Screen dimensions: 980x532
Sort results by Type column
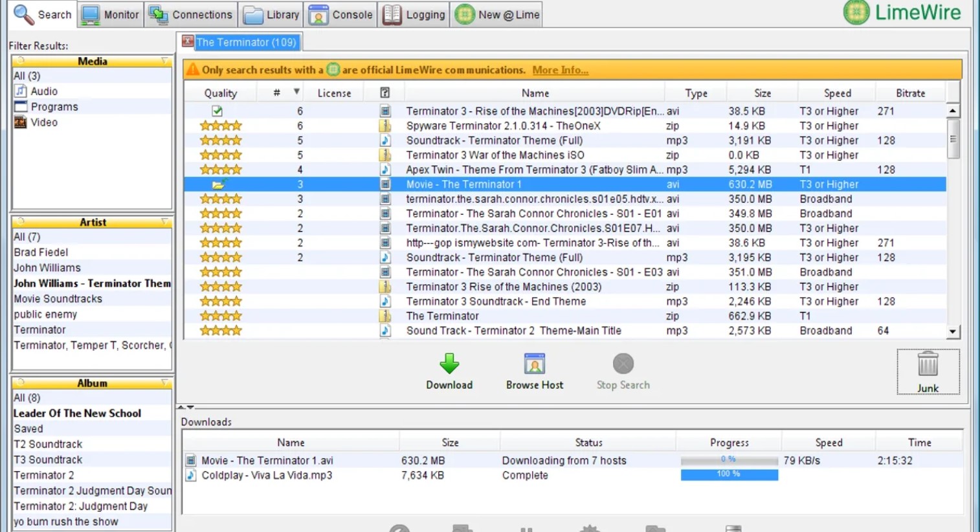(x=696, y=93)
